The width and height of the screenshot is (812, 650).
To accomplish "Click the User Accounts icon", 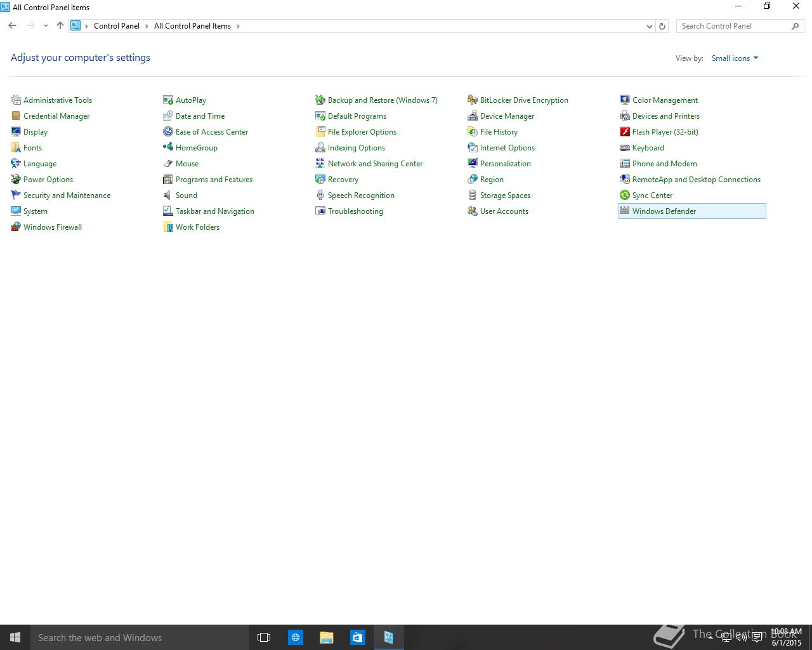I will [x=473, y=211].
